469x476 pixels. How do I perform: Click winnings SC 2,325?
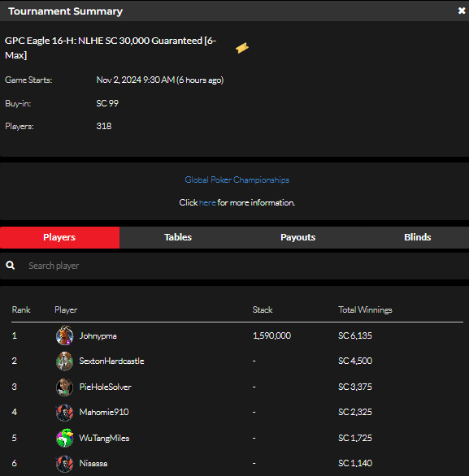[x=355, y=412]
